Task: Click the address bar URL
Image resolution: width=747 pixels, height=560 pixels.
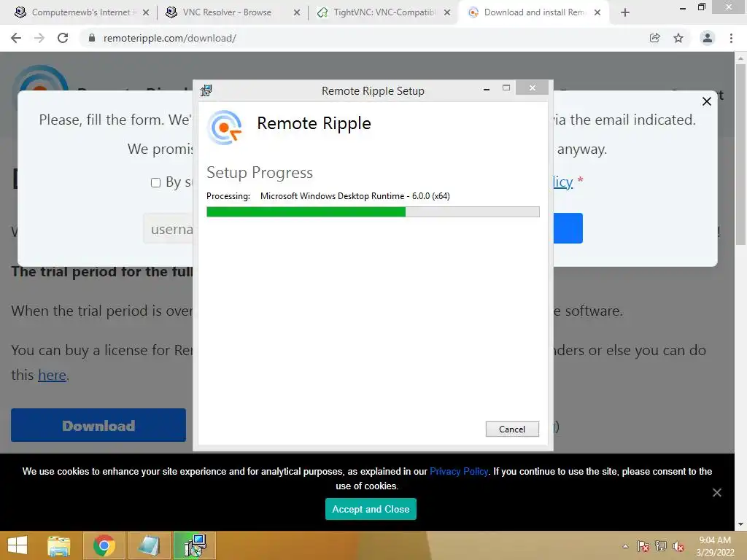Action: click(x=169, y=38)
